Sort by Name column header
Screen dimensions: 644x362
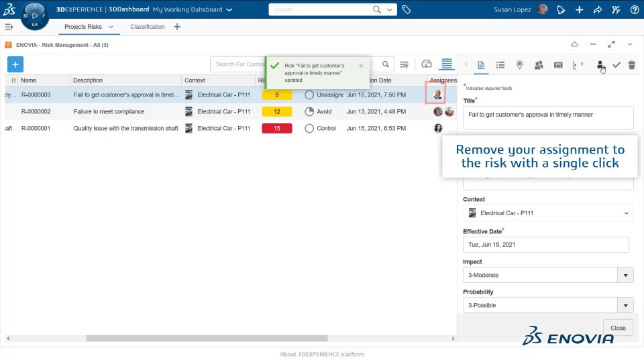[29, 80]
